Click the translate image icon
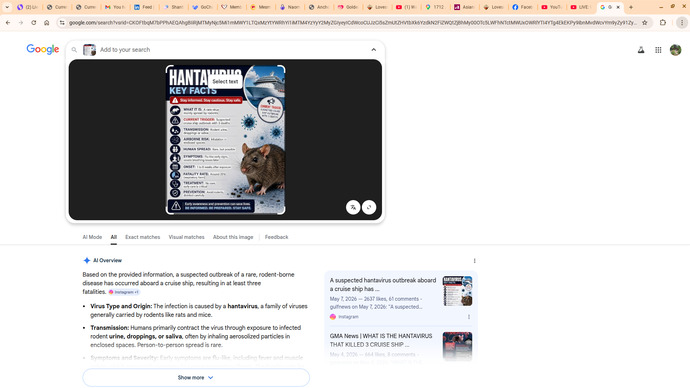This screenshot has width=690, height=388. [353, 207]
